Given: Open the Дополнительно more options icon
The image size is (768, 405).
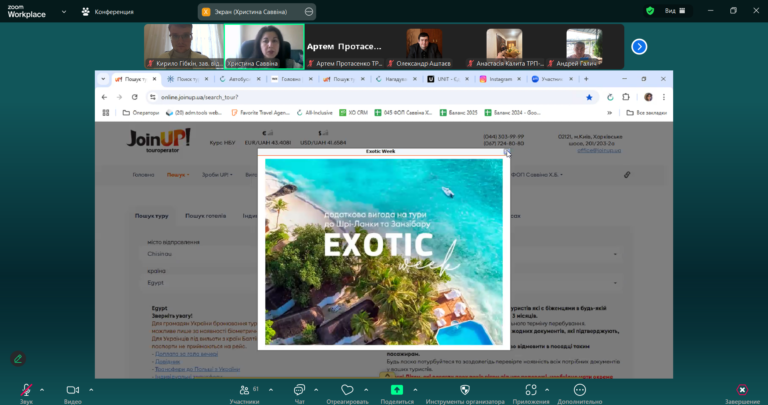Looking at the screenshot, I should 579,390.
